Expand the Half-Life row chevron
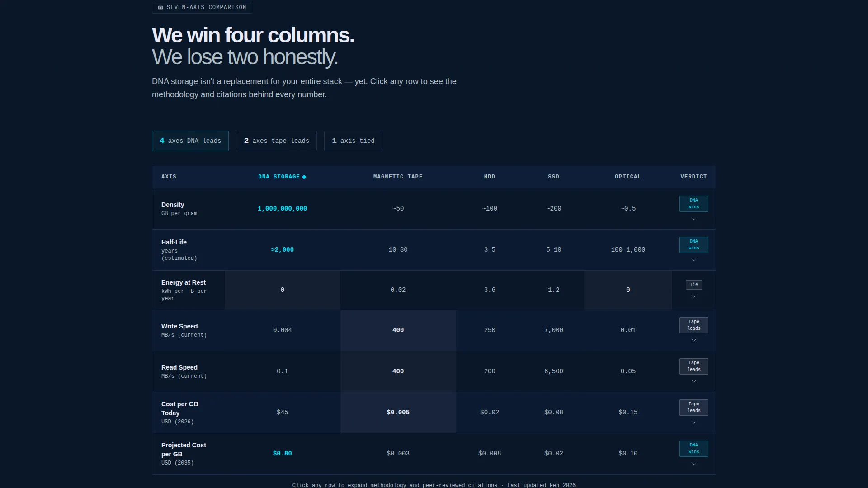The image size is (868, 488). pos(694,260)
